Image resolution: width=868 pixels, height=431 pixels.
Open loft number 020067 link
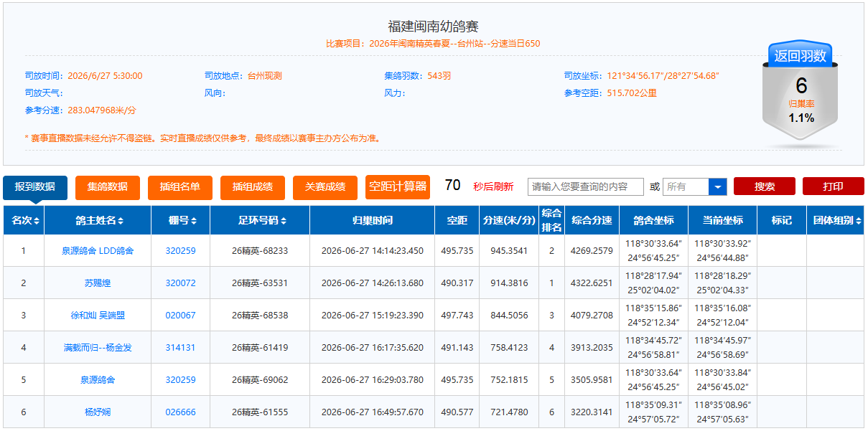[181, 316]
